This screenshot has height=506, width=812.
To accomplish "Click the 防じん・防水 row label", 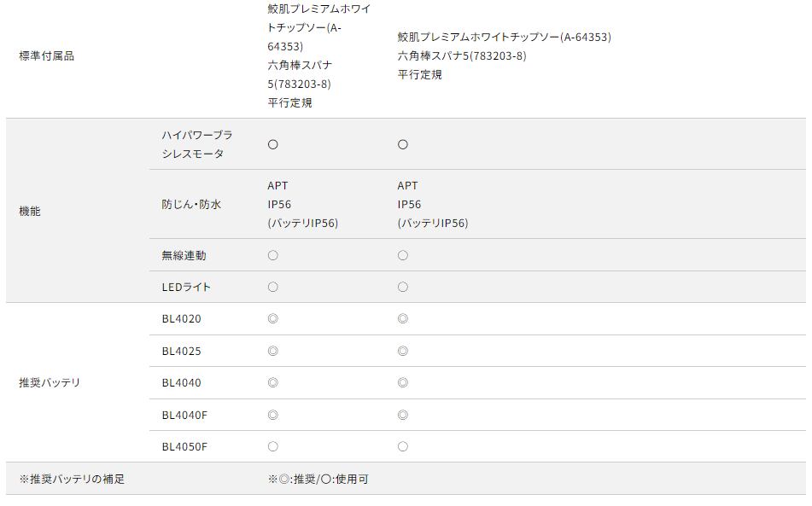I will (191, 204).
